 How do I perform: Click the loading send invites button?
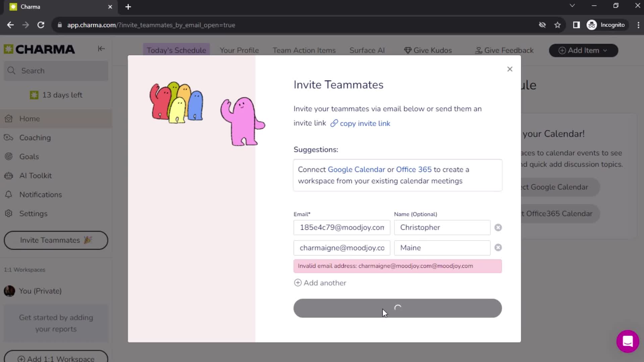coord(397,308)
